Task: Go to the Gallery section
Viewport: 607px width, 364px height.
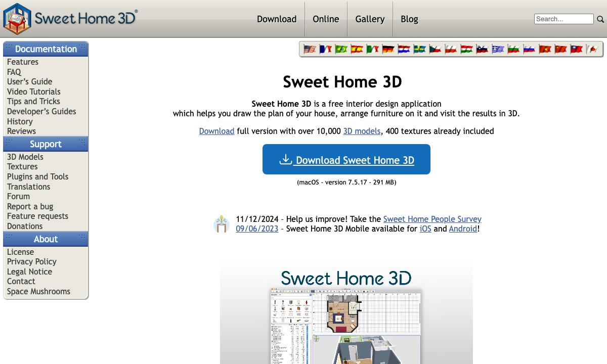Action: [370, 19]
